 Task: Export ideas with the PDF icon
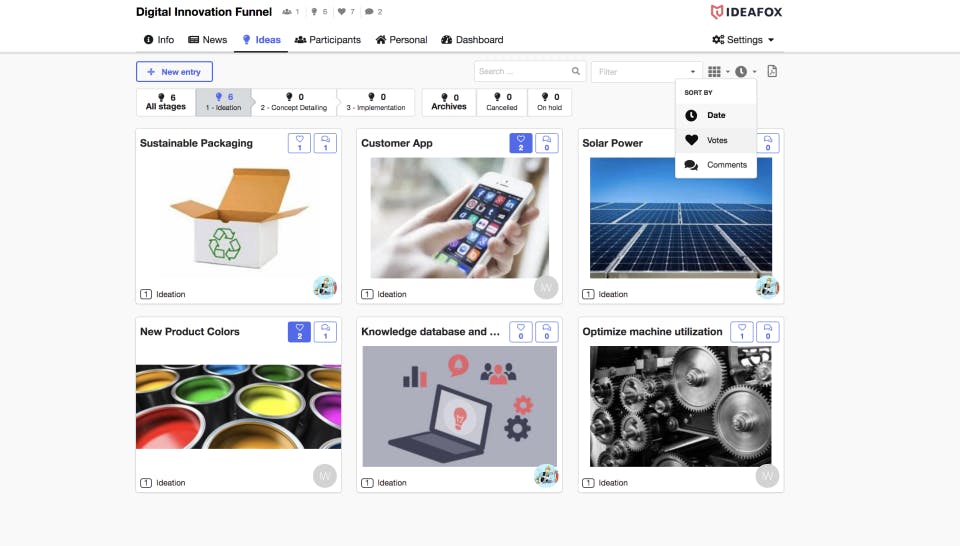(772, 72)
